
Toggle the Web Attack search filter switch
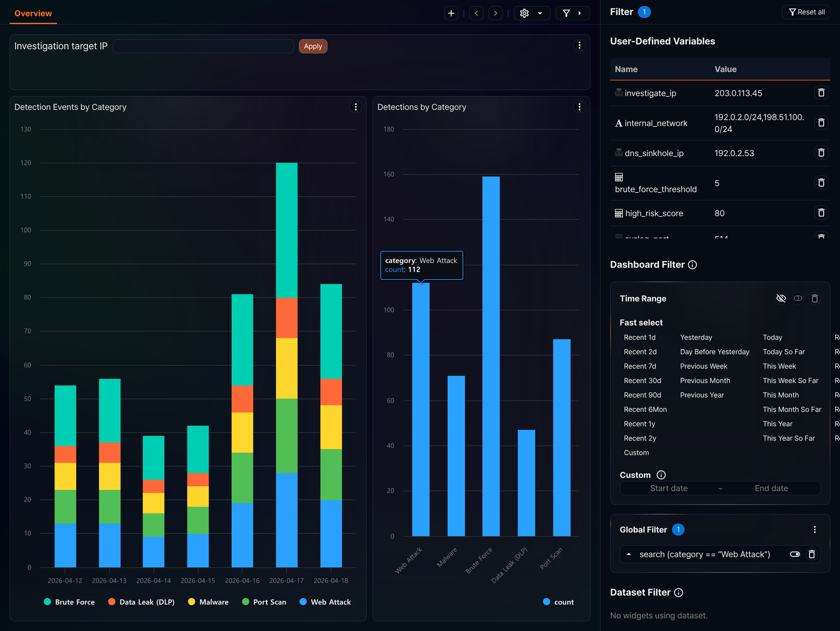click(795, 554)
